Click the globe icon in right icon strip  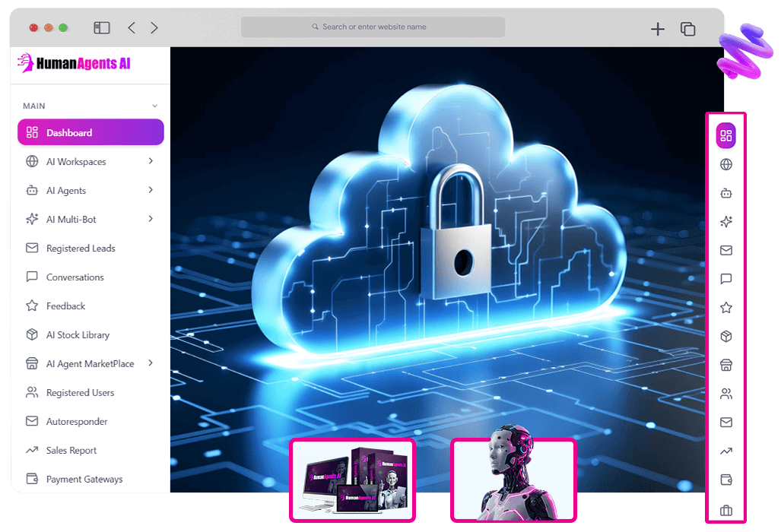[725, 164]
